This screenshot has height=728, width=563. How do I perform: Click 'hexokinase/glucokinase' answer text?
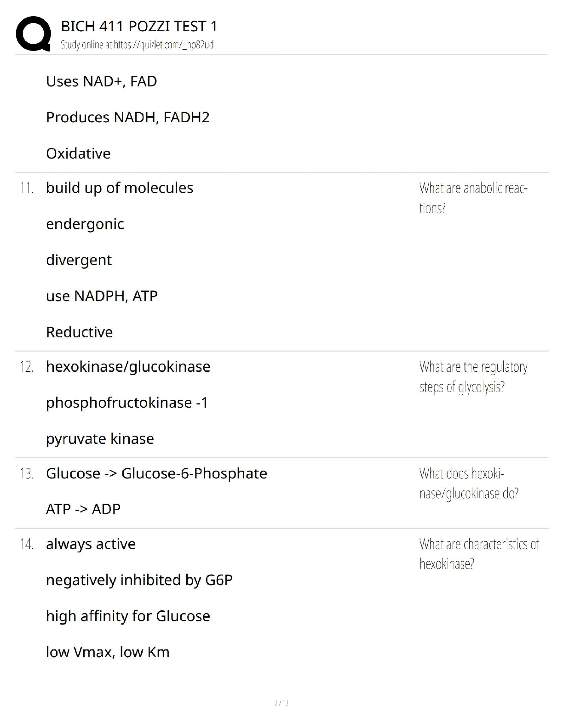point(128,367)
